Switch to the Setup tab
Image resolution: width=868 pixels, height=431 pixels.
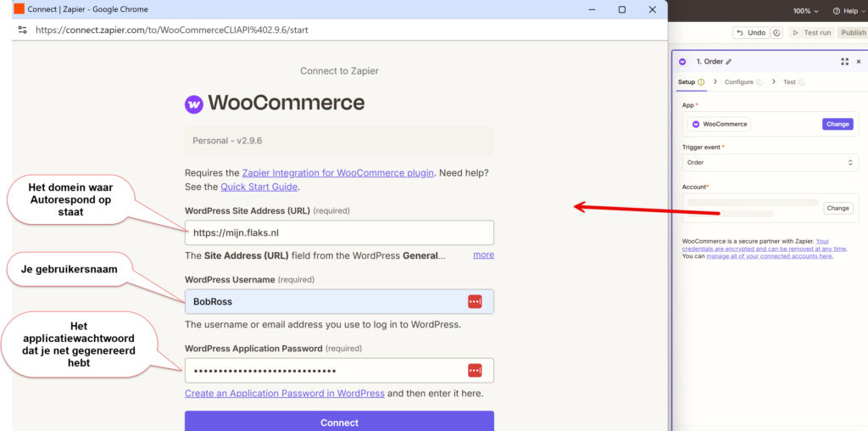click(x=691, y=82)
